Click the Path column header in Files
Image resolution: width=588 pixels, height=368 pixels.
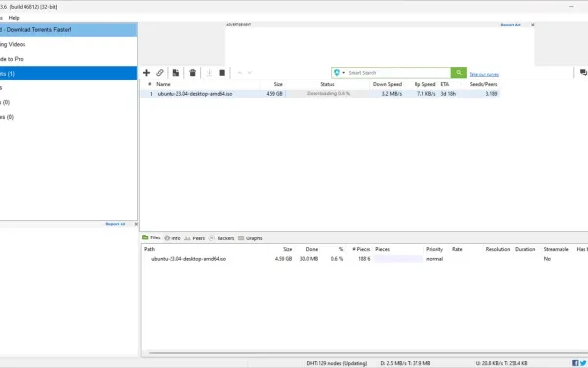click(149, 249)
